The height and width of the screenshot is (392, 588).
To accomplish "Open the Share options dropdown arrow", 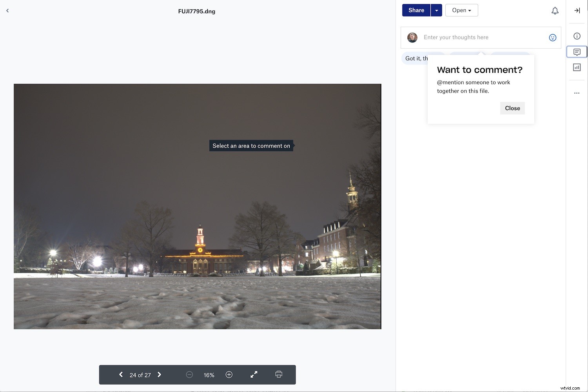I will click(x=436, y=10).
